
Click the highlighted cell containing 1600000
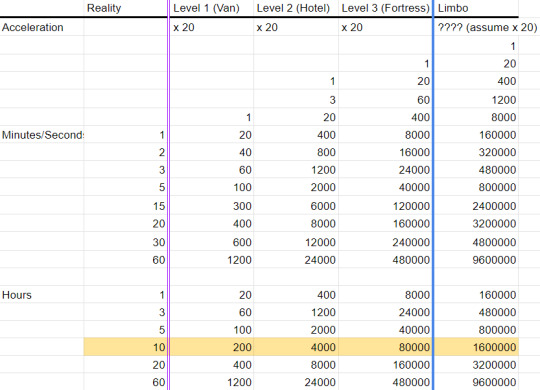[x=476, y=347]
